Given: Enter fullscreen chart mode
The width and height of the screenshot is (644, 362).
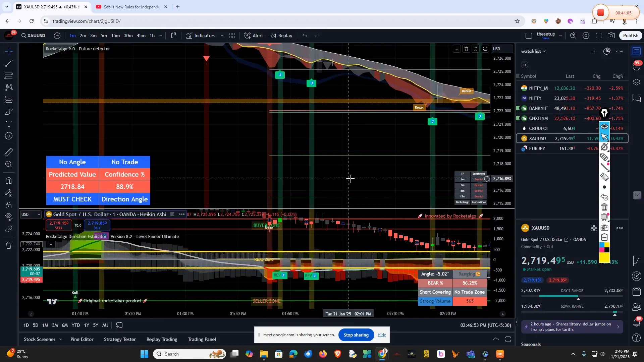Looking at the screenshot, I should pyautogui.click(x=599, y=36).
